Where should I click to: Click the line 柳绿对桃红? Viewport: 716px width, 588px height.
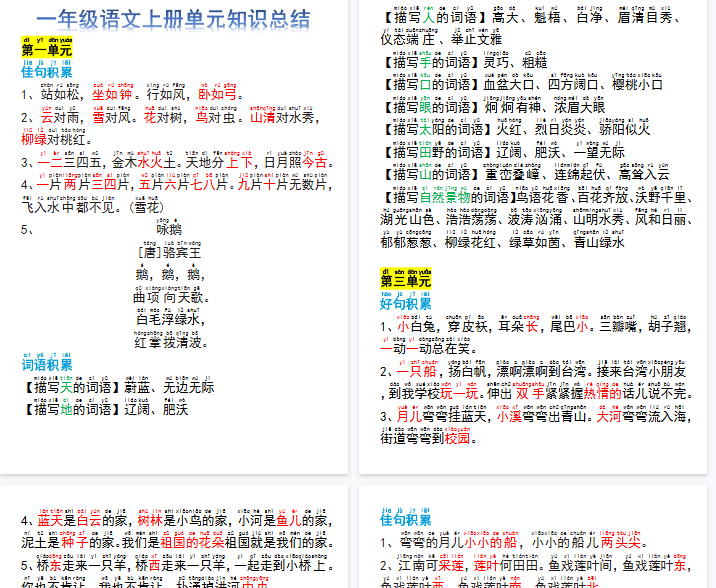[57, 137]
